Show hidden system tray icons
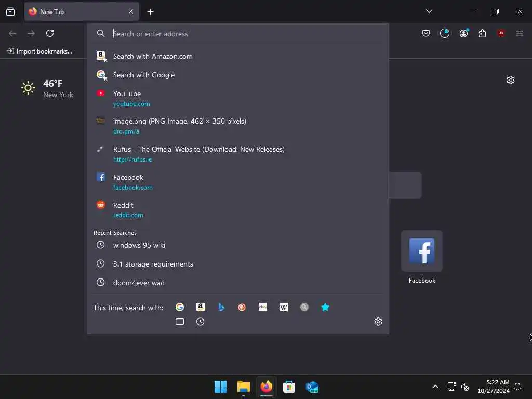This screenshot has width=532, height=399. [x=435, y=387]
